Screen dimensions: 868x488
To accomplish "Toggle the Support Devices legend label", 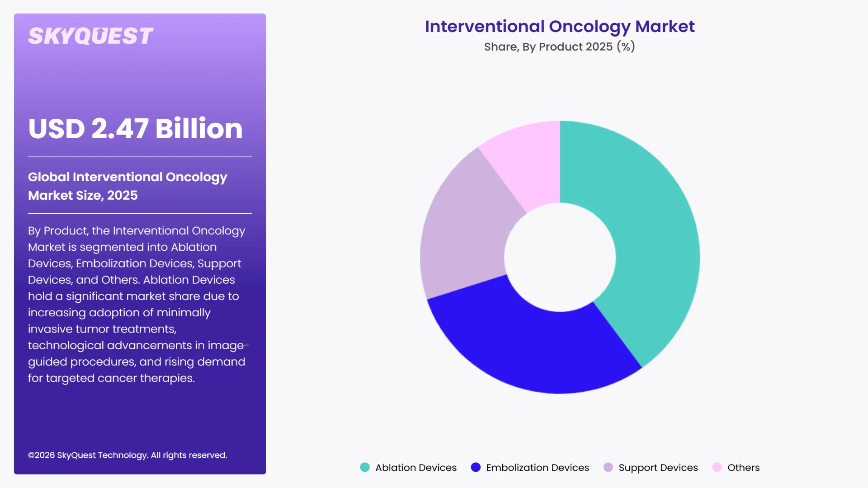I will tap(658, 468).
